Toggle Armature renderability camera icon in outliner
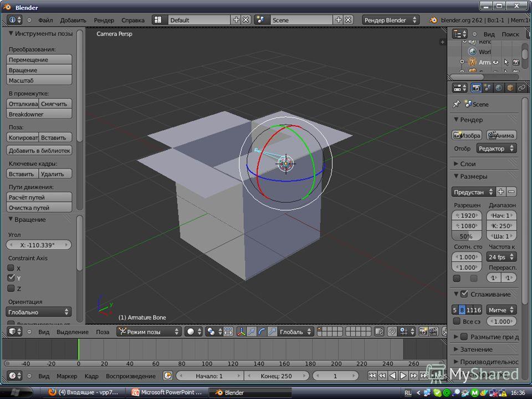The height and width of the screenshot is (399, 532). point(516,63)
